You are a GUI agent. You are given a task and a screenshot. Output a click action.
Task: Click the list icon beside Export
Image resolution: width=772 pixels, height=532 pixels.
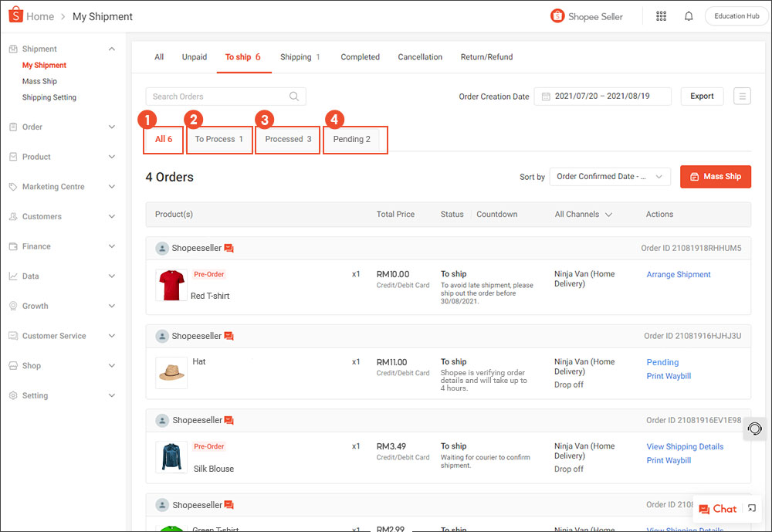[x=742, y=96]
